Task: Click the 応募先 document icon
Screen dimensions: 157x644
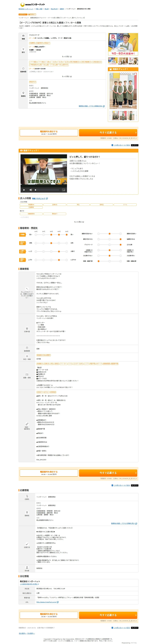Action: [27, 496]
